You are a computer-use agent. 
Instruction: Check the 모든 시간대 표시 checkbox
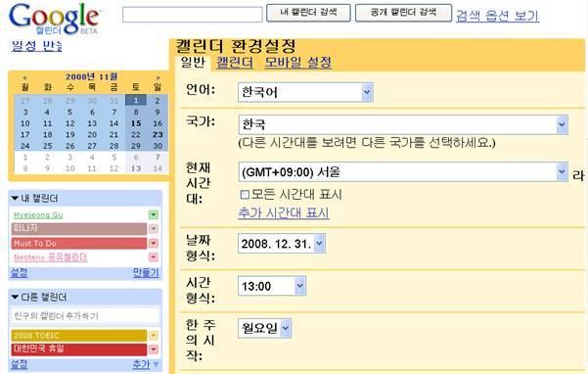coord(245,194)
